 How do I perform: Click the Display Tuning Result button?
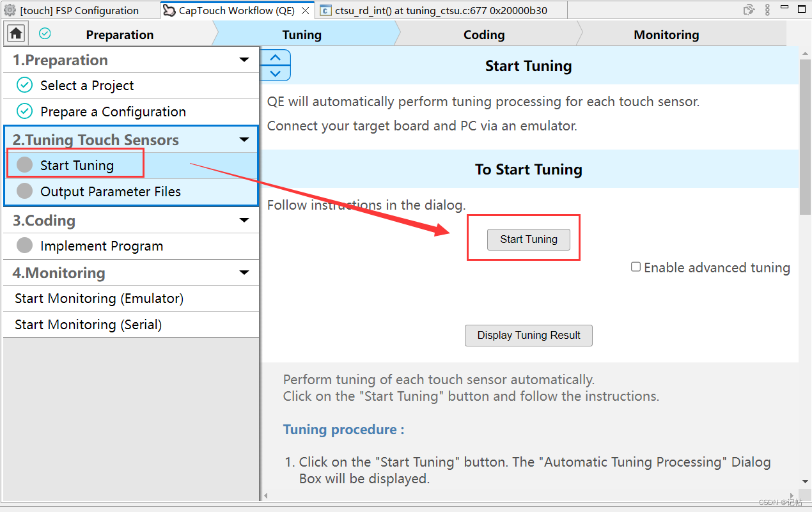click(x=529, y=335)
